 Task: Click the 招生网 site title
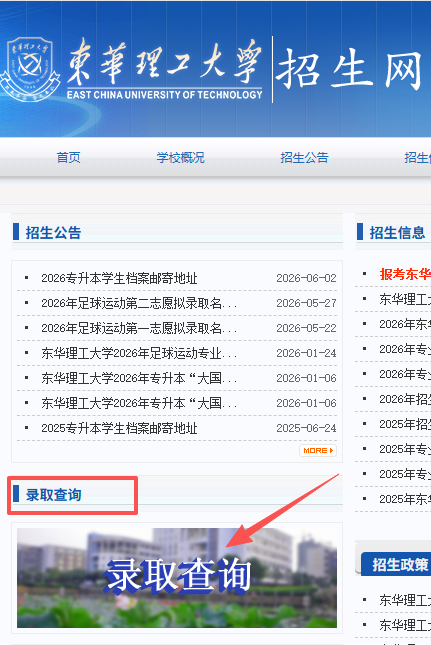[349, 71]
